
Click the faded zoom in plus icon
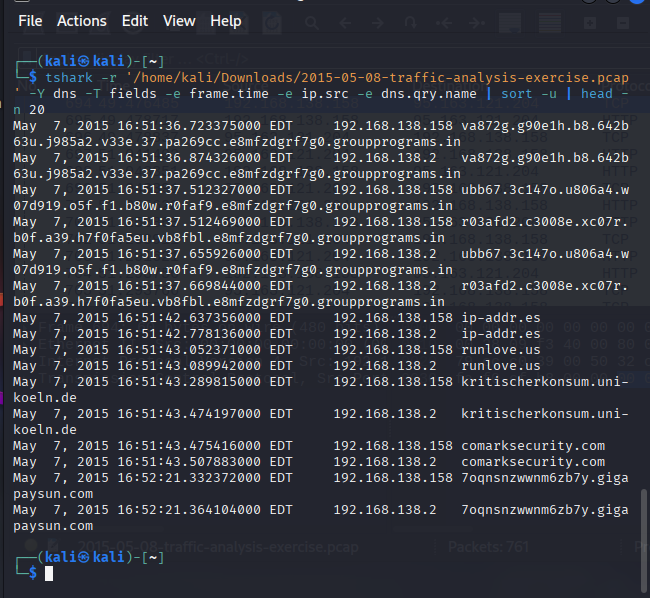[590, 22]
